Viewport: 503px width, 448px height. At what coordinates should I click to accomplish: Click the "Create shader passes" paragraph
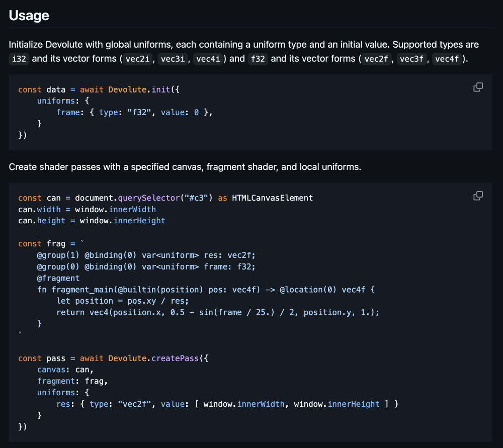(185, 167)
